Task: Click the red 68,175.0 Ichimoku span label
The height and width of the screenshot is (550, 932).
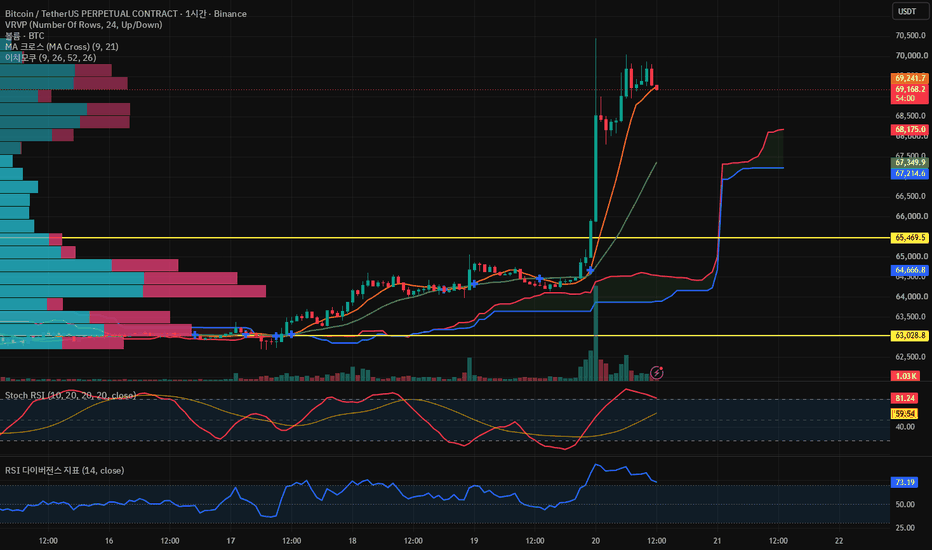Action: [909, 130]
